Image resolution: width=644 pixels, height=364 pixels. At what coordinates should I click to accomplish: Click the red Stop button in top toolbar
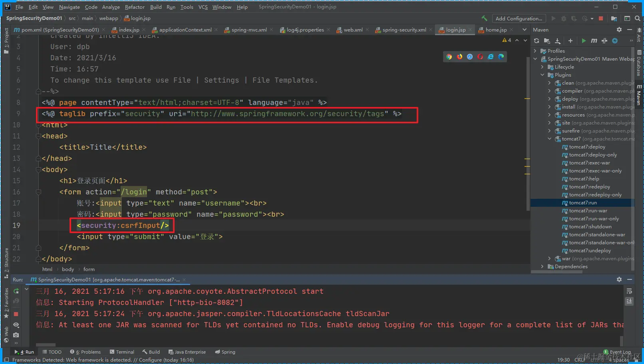coord(601,18)
